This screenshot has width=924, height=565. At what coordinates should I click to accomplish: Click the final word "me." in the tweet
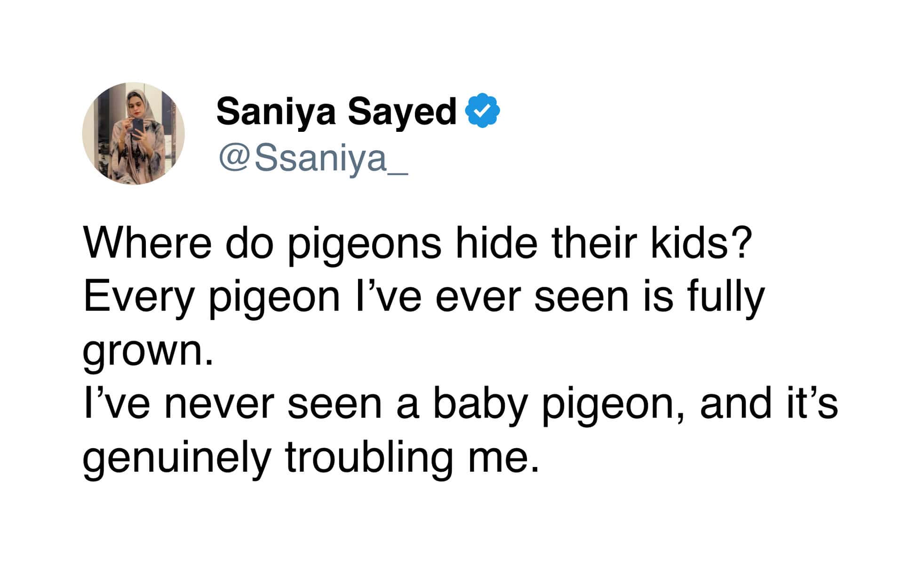tap(503, 458)
